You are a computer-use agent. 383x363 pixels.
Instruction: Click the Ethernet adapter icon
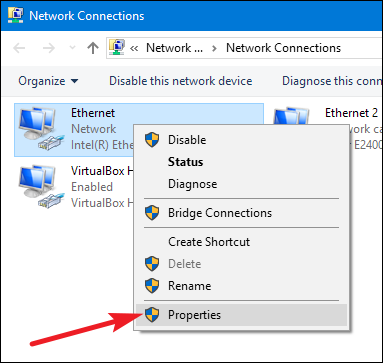point(41,128)
